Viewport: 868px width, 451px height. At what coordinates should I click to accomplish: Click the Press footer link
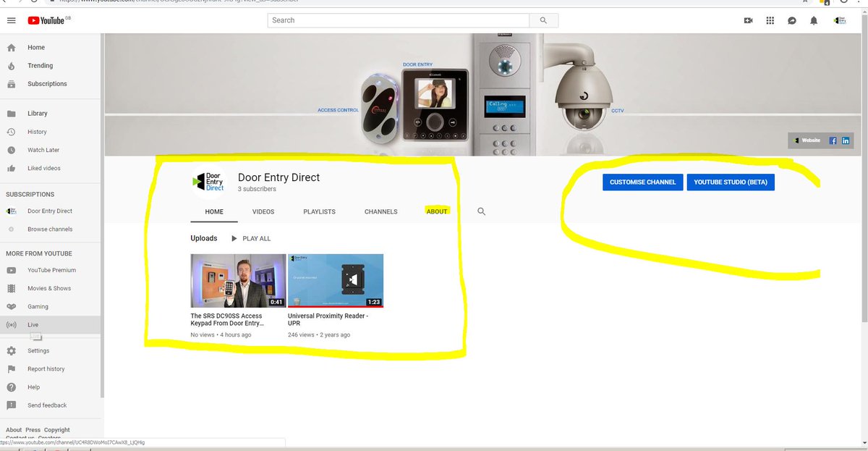(33, 430)
